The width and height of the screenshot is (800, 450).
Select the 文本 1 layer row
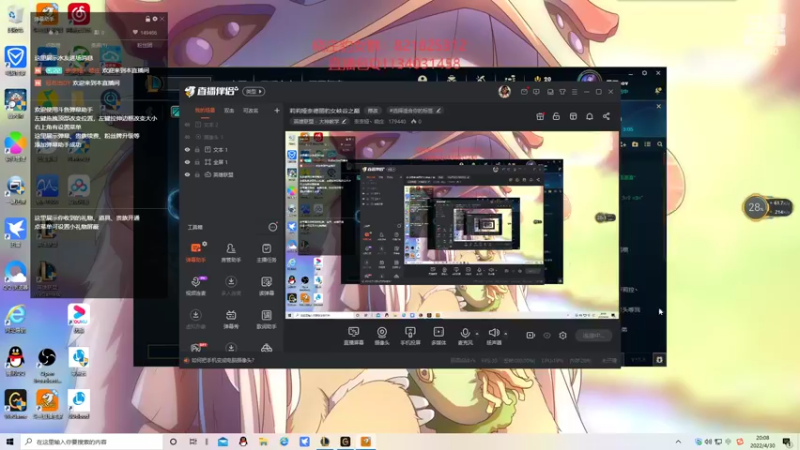(x=232, y=149)
